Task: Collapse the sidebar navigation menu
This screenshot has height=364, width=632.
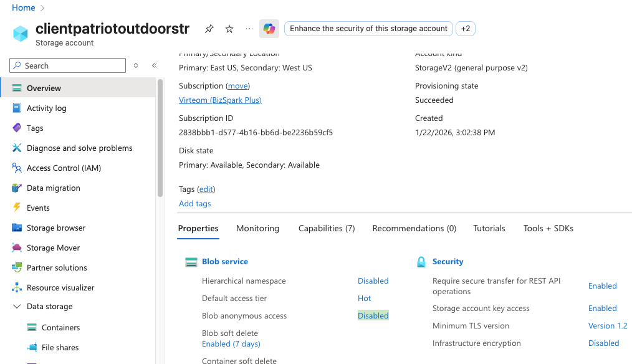Action: pos(154,65)
